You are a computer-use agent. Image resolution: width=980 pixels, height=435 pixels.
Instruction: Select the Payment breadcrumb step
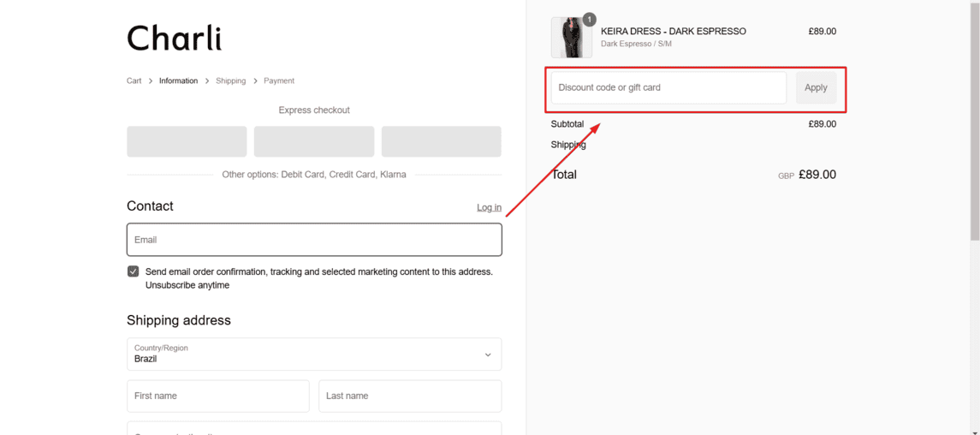pyautogui.click(x=279, y=80)
